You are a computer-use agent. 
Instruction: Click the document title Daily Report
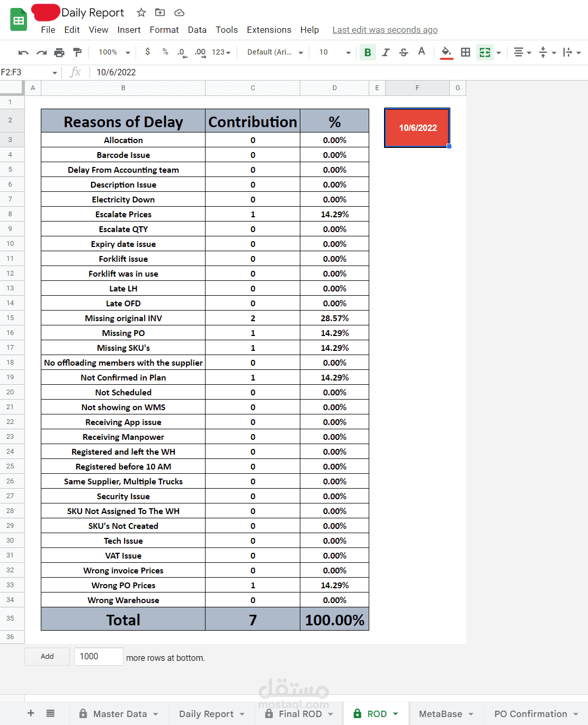point(93,13)
